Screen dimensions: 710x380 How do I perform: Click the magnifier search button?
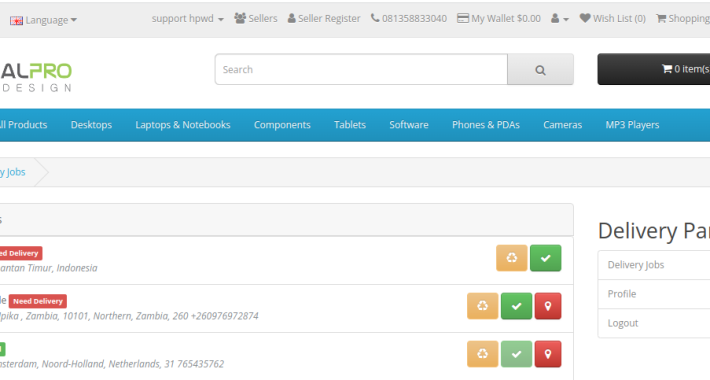tap(541, 69)
